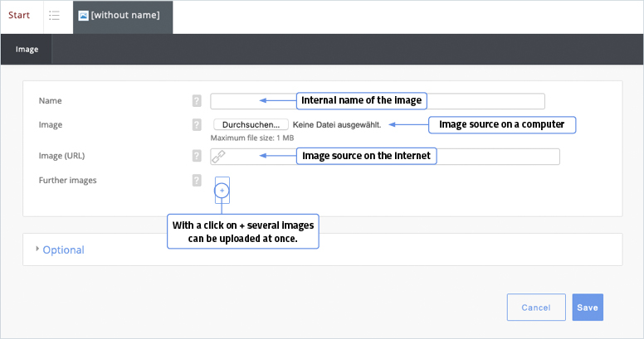Viewport: 644px width, 339px height.
Task: Switch to the [without name] tab
Action: coord(124,16)
